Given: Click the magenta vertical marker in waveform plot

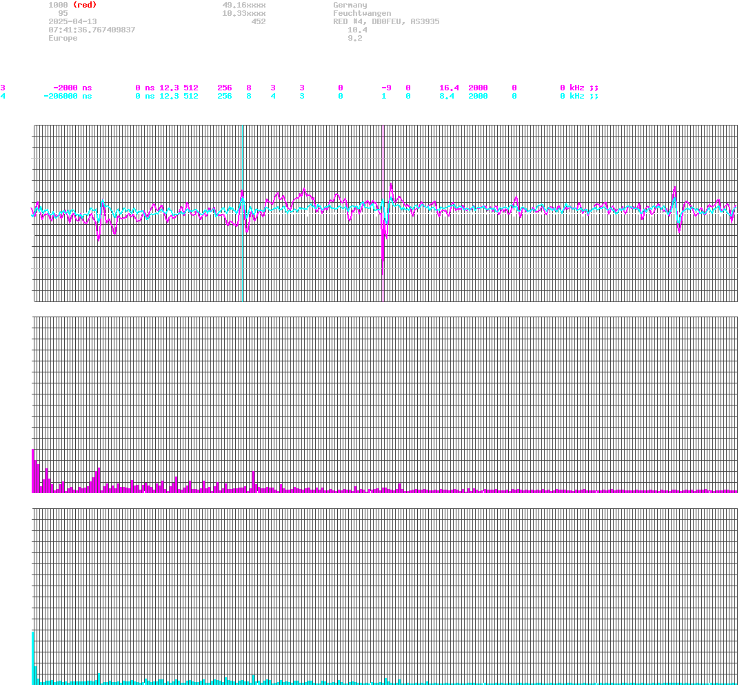Looking at the screenshot, I should 383,213.
